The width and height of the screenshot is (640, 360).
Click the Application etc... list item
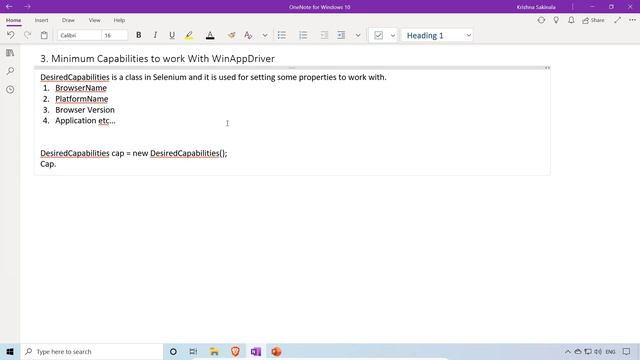click(x=85, y=121)
